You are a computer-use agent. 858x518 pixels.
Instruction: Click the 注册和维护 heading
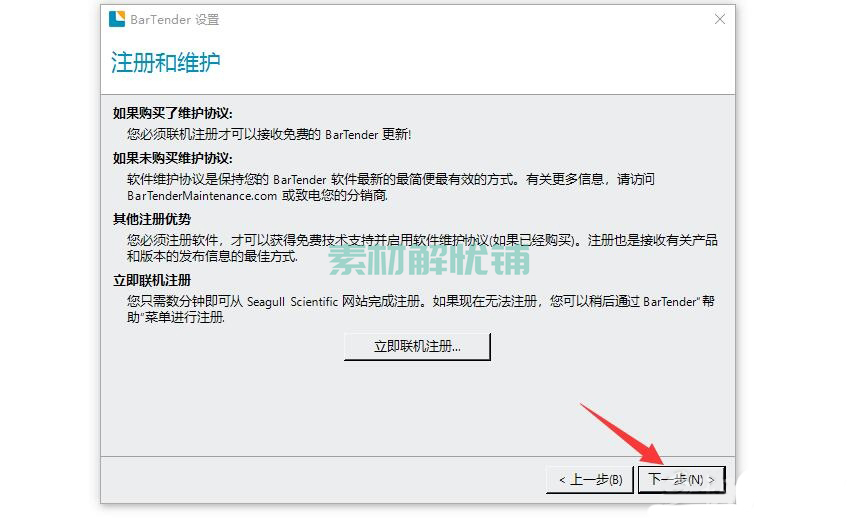click(166, 62)
